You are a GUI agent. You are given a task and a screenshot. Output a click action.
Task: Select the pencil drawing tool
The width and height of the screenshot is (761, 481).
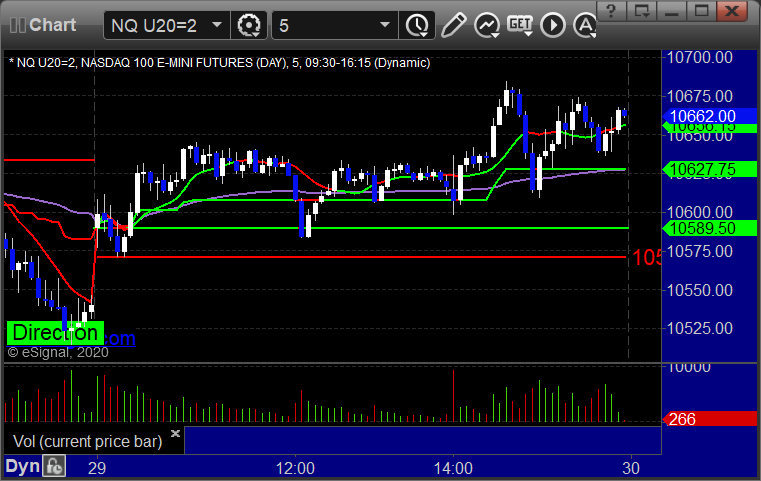453,25
